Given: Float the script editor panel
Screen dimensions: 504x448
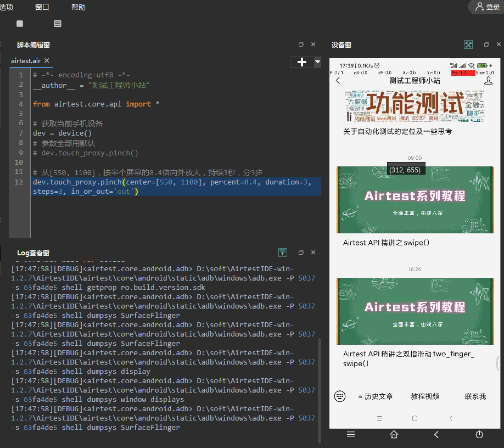Looking at the screenshot, I should (301, 44).
